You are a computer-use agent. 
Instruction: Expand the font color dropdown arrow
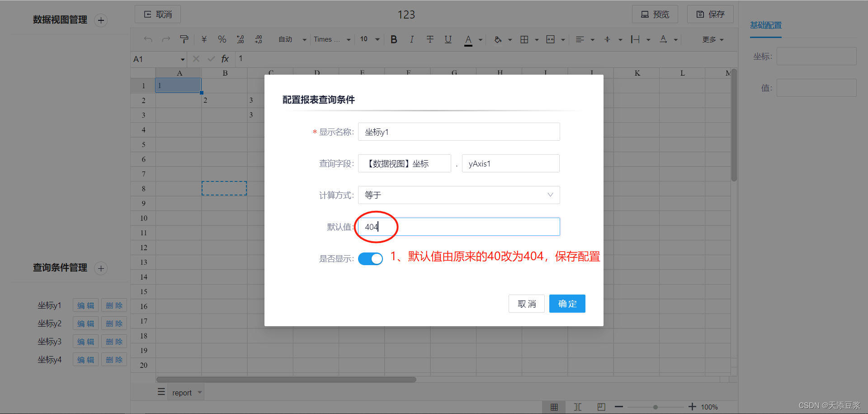coord(481,40)
